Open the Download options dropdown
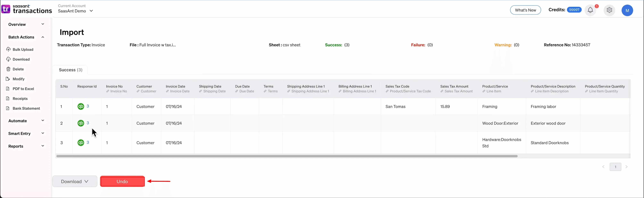644x198 pixels. (x=75, y=181)
